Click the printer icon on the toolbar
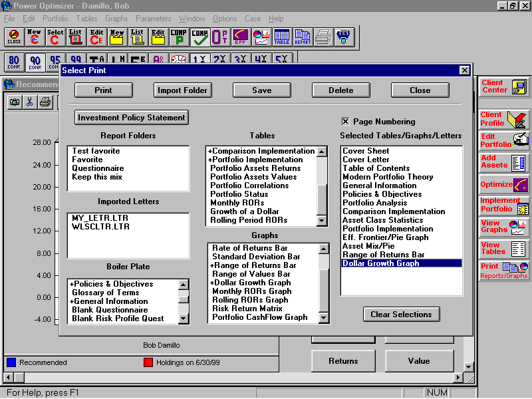 (x=323, y=37)
